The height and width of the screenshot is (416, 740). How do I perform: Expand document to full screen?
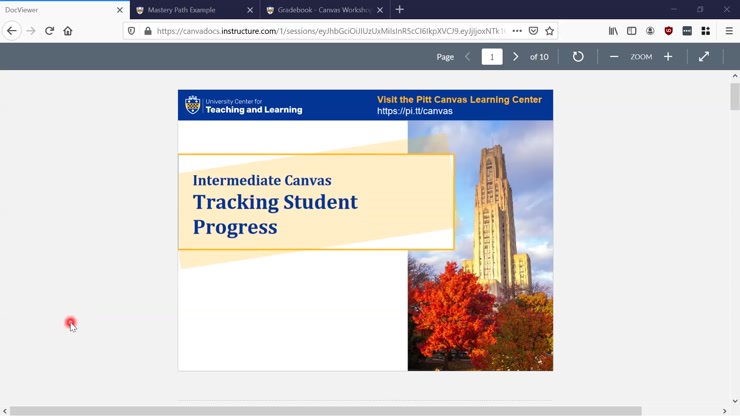click(x=704, y=57)
